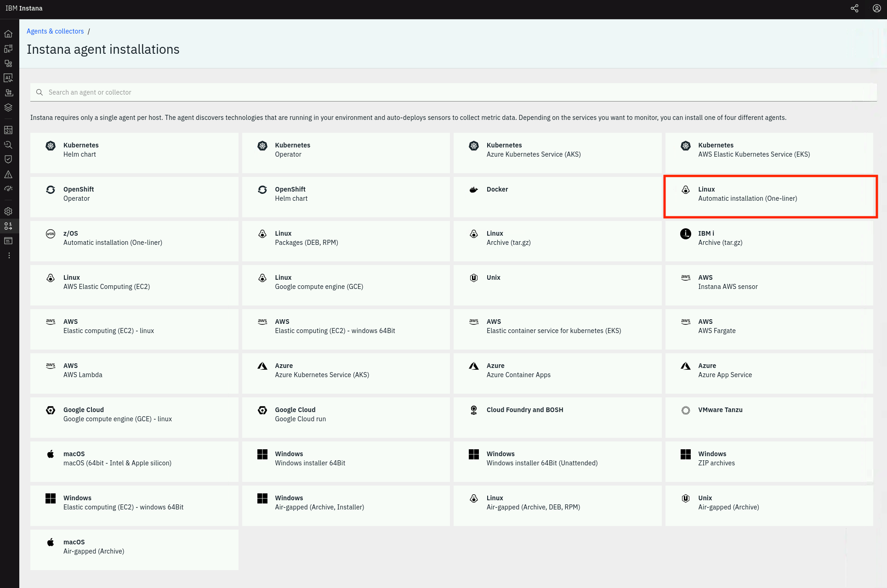Click the AWS logo on Instana AWS sensor
Image resolution: width=887 pixels, height=588 pixels.
pyautogui.click(x=685, y=277)
